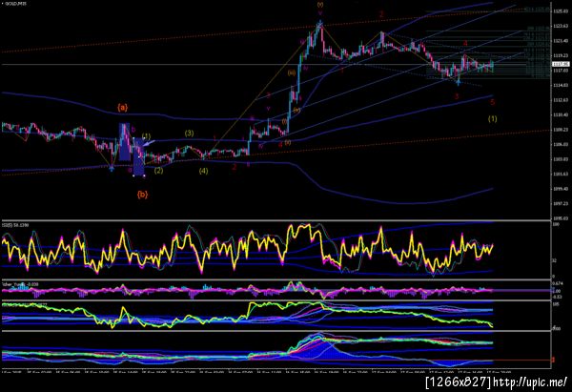Select the orange {b} wave label
572x392 pixels.
[143, 195]
